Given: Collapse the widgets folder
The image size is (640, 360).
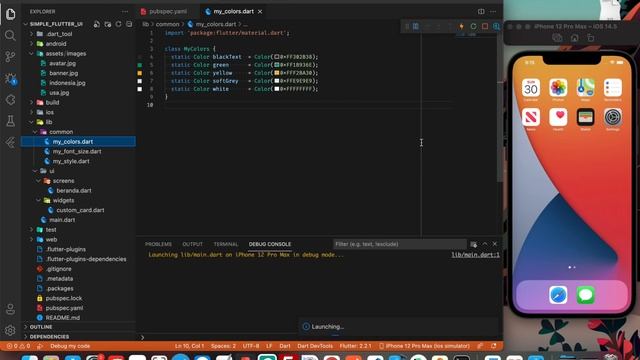Looking at the screenshot, I should click(x=38, y=200).
